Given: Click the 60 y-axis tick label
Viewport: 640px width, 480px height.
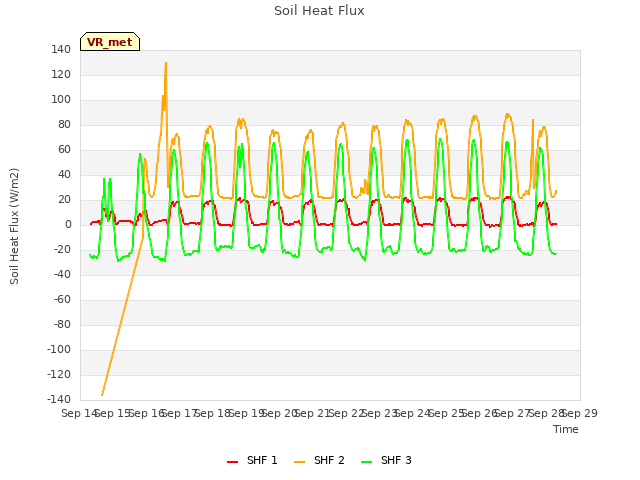Looking at the screenshot, I should 64,150.
